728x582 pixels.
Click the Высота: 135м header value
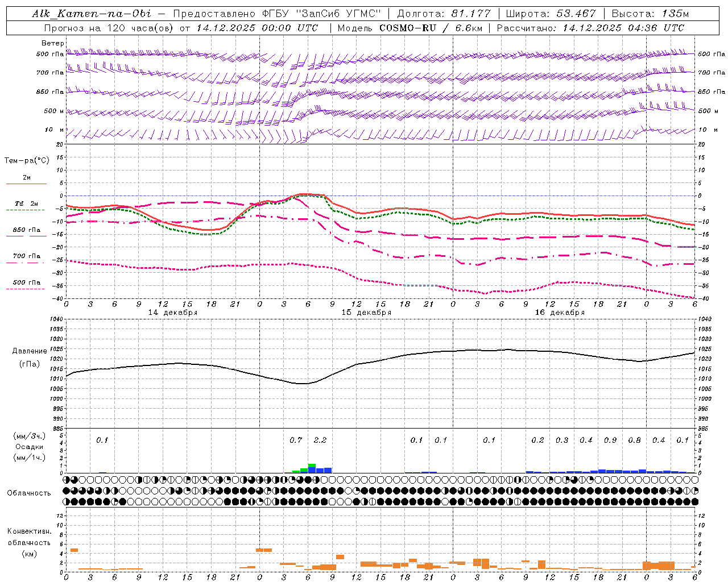pyautogui.click(x=650, y=14)
